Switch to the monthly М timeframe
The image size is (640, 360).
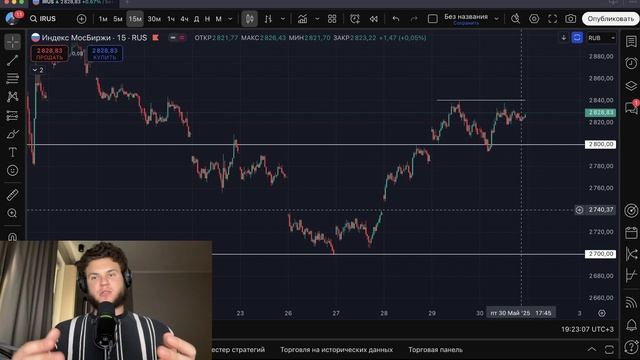[x=218, y=19]
